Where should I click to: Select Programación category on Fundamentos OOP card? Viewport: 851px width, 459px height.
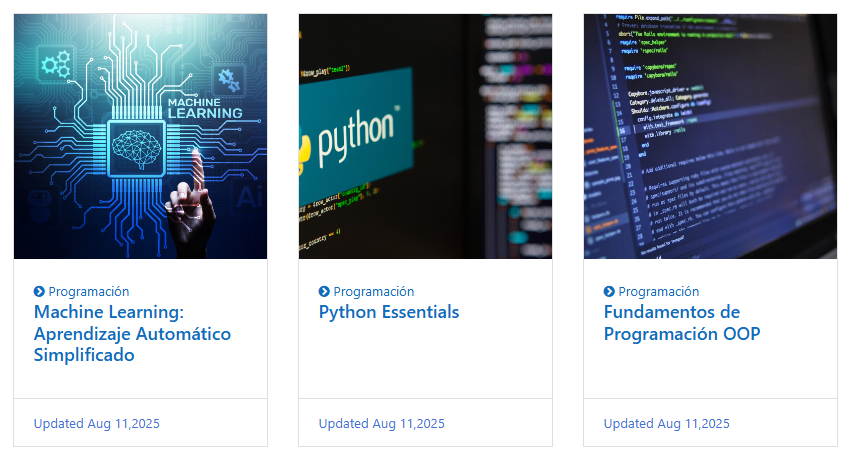[x=659, y=292]
